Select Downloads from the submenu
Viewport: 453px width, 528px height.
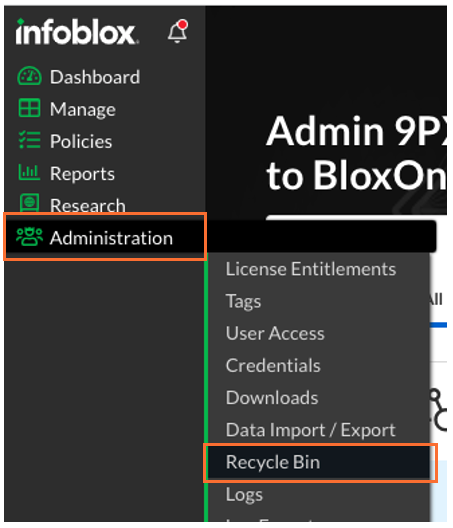[272, 398]
